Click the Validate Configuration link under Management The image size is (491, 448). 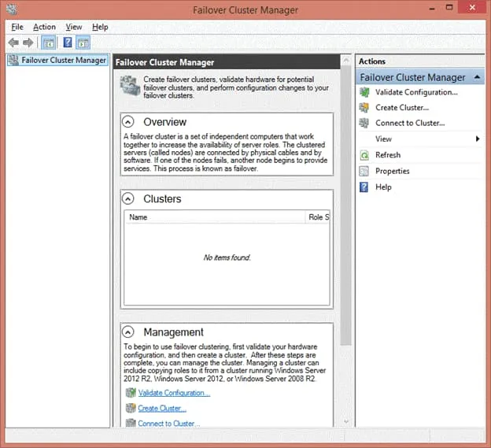(173, 393)
